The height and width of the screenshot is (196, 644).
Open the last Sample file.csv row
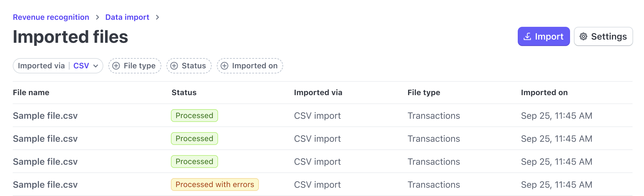pos(45,184)
